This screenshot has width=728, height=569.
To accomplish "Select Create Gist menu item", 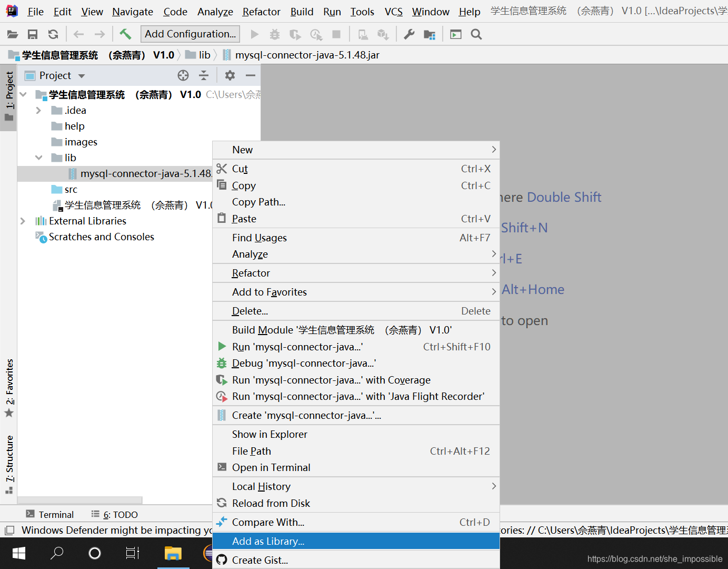I will pyautogui.click(x=356, y=560).
